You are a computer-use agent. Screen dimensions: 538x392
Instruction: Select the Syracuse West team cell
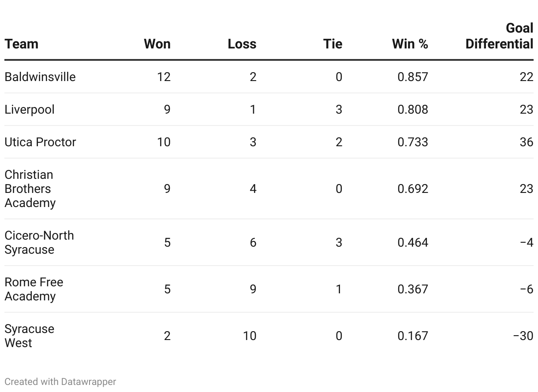pyautogui.click(x=29, y=336)
